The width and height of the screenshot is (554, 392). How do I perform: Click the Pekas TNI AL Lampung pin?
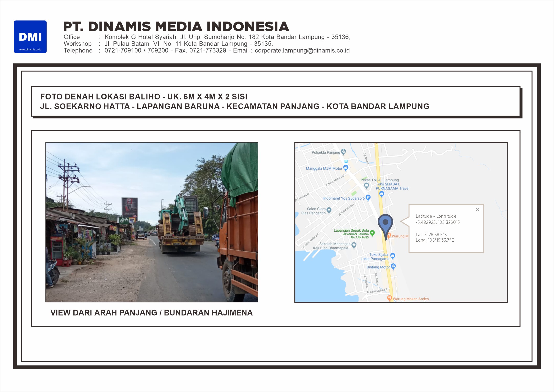[x=366, y=186]
